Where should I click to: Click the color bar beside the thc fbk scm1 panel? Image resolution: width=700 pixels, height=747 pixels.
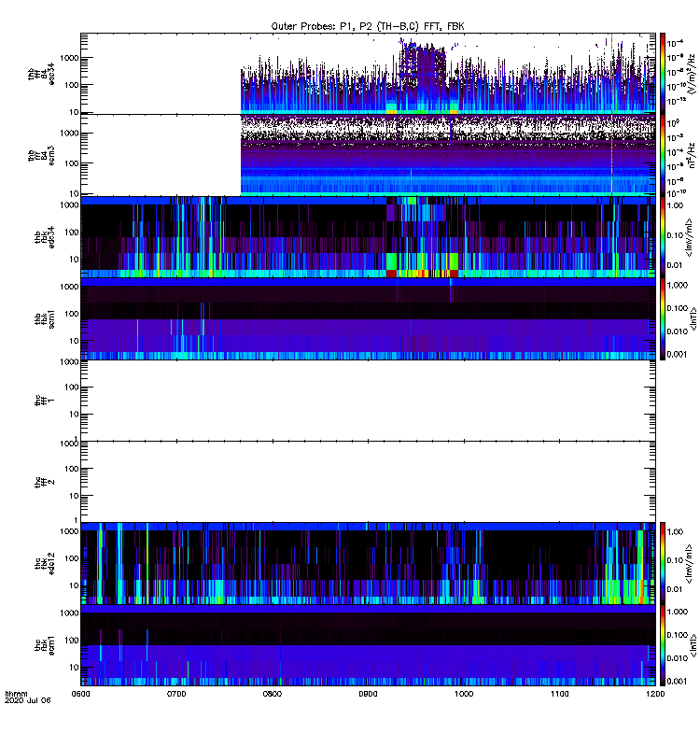click(x=662, y=645)
